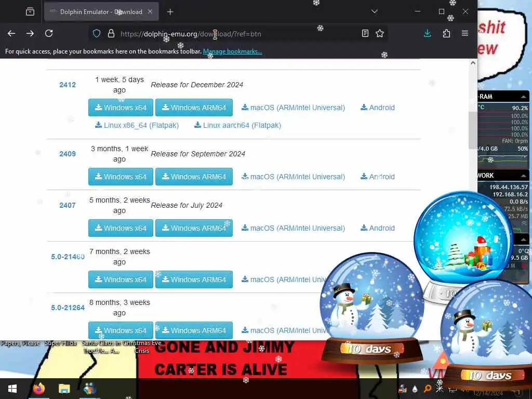The image size is (532, 399).
Task: Open the Firefox View button
Action: [x=30, y=12]
